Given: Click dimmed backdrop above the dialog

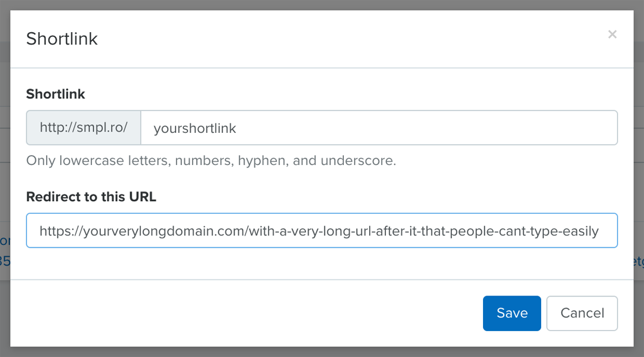Looking at the screenshot, I should (x=322, y=5).
